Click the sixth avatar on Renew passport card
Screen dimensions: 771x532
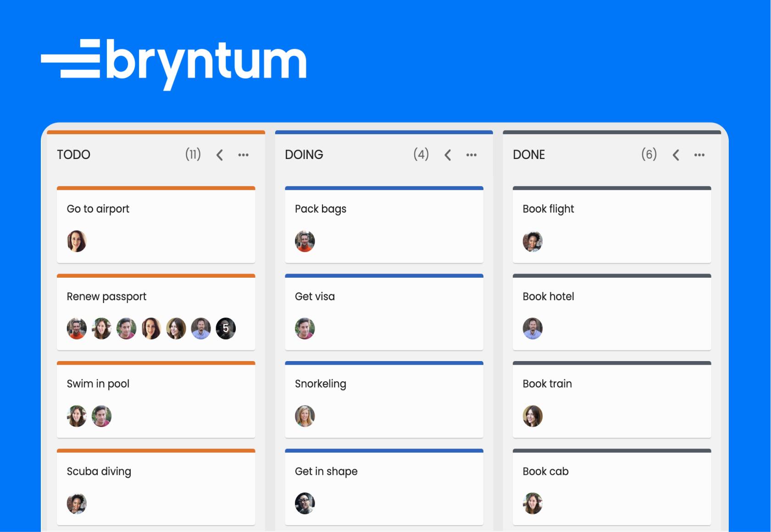coord(201,329)
